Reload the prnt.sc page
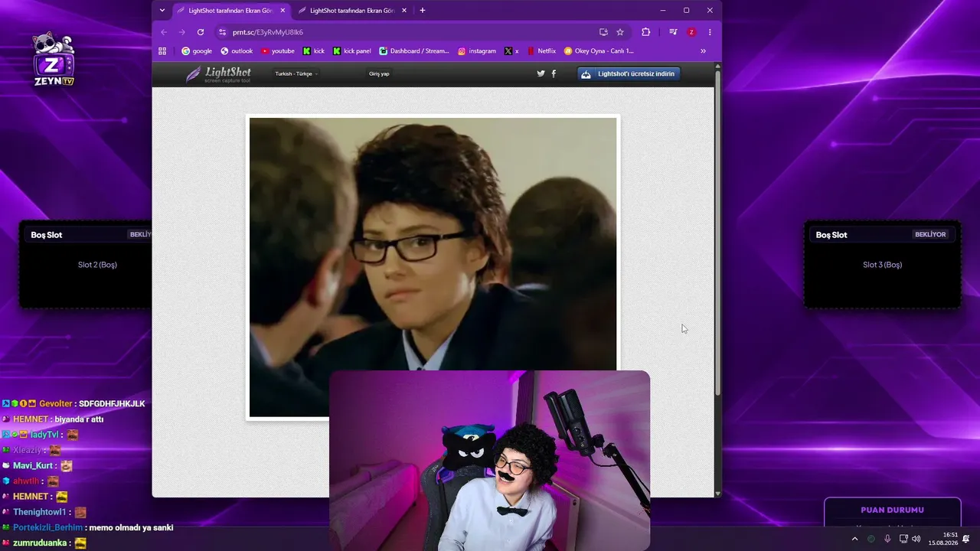 tap(201, 32)
